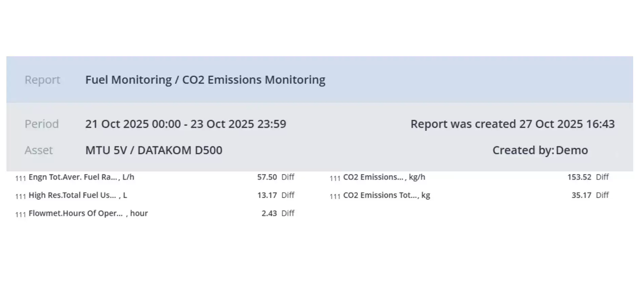Click the report creation timestamp 27 Oct 2025 16:43
Image resolution: width=644 pixels, height=289 pixels.
(x=567, y=124)
